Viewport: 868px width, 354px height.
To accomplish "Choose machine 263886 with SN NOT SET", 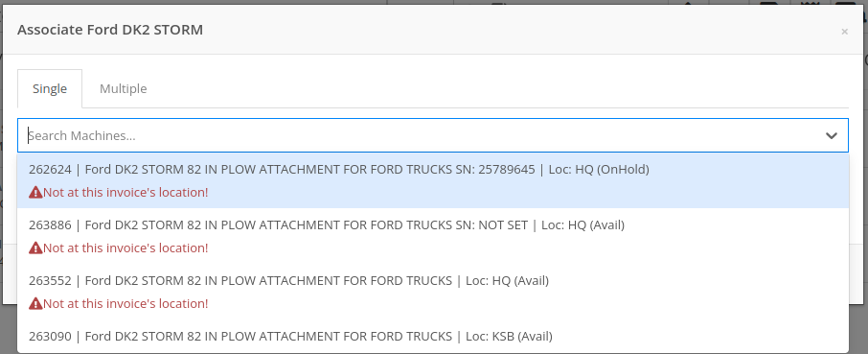I will pyautogui.click(x=433, y=236).
